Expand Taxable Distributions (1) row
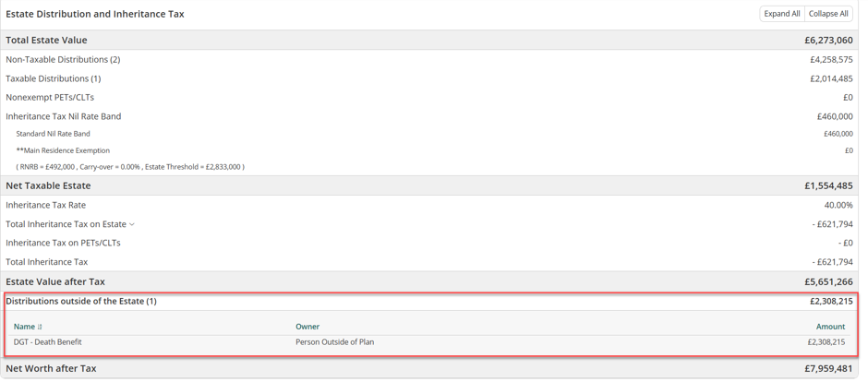This screenshot has width=868, height=382. click(429, 78)
